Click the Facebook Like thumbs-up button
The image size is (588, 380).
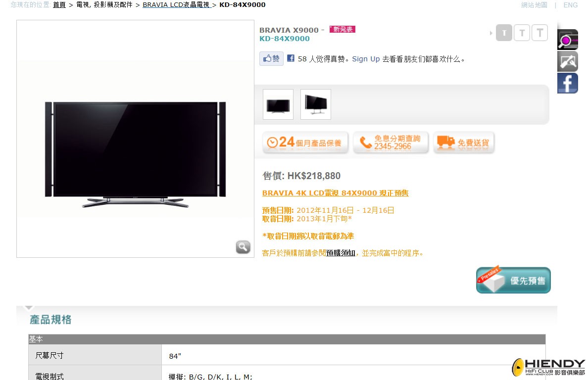pyautogui.click(x=272, y=58)
